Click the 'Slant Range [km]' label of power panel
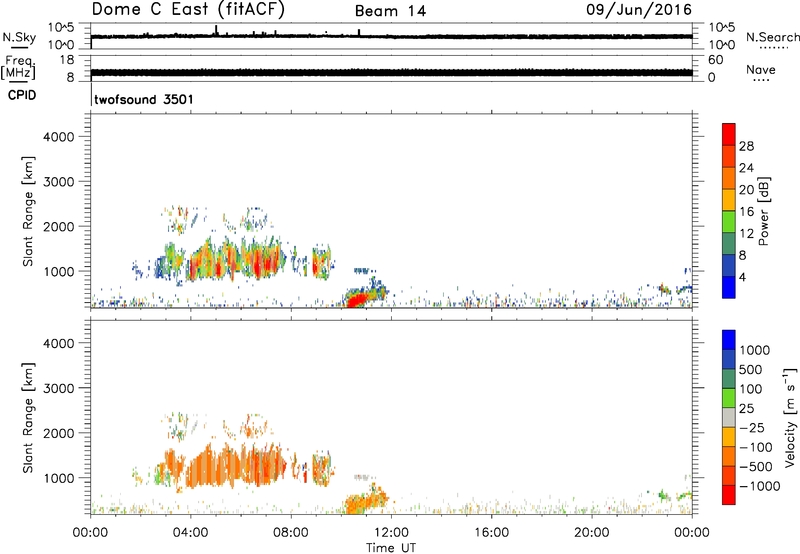This screenshot has height=554, width=800. (28, 211)
